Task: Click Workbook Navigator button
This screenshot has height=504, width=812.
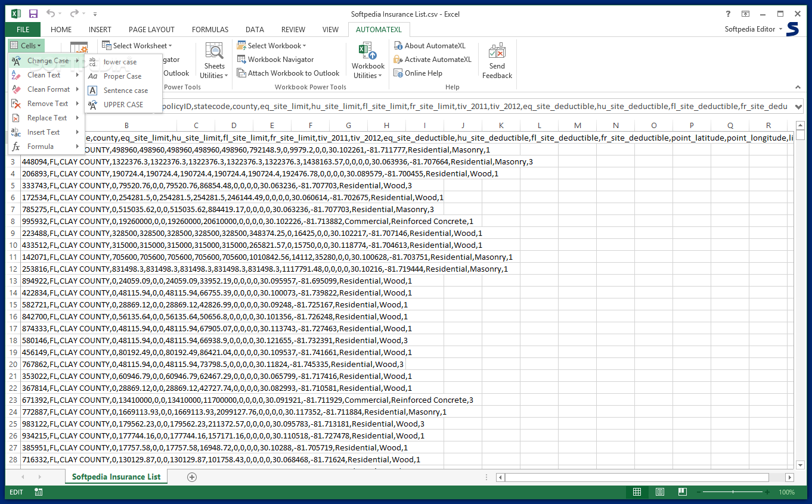Action: click(275, 59)
